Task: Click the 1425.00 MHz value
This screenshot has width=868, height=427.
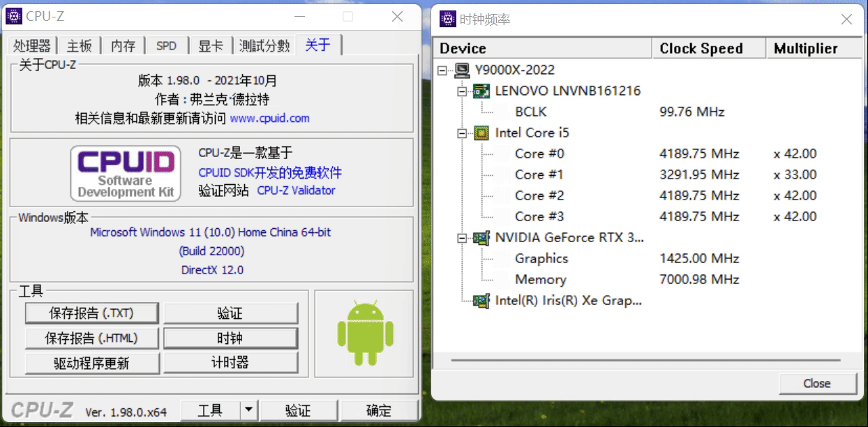Action: (699, 259)
